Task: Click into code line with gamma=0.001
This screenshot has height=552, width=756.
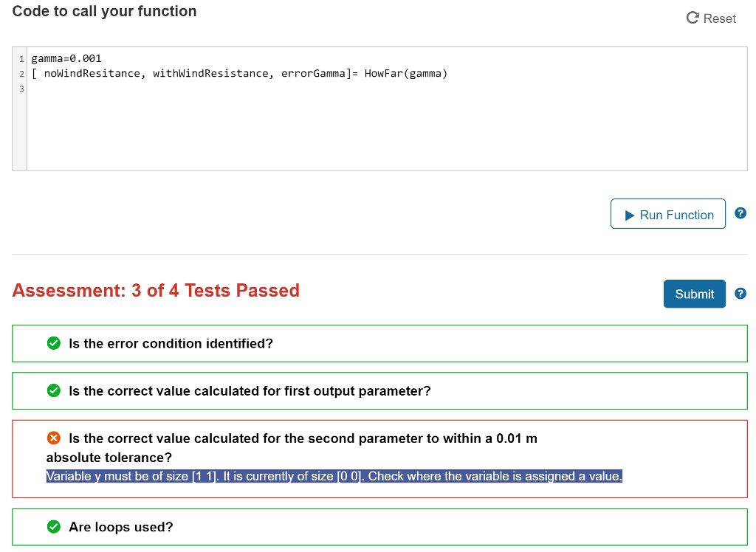Action: pos(66,58)
